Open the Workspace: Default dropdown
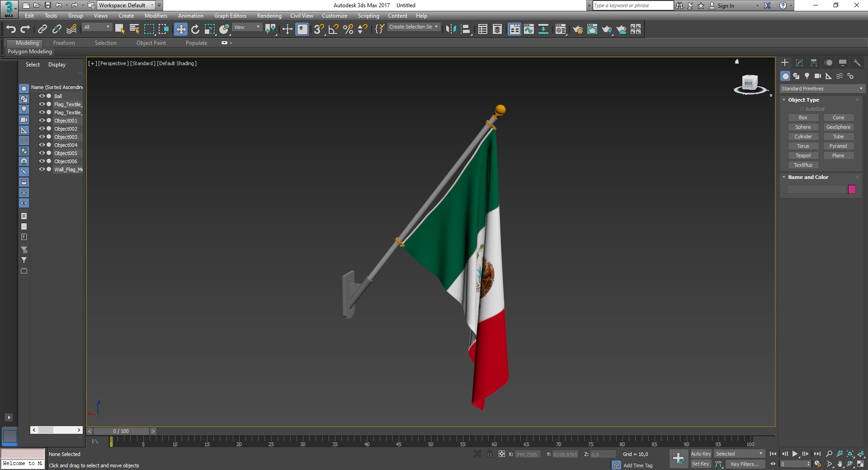This screenshot has height=470, width=868. 126,5
